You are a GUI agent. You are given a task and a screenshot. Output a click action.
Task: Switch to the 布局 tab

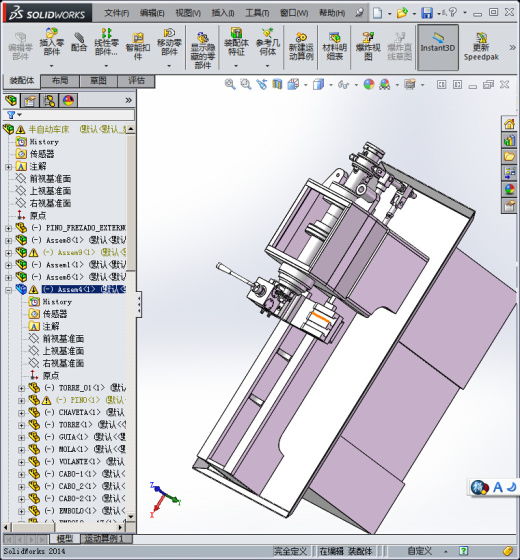coord(60,81)
